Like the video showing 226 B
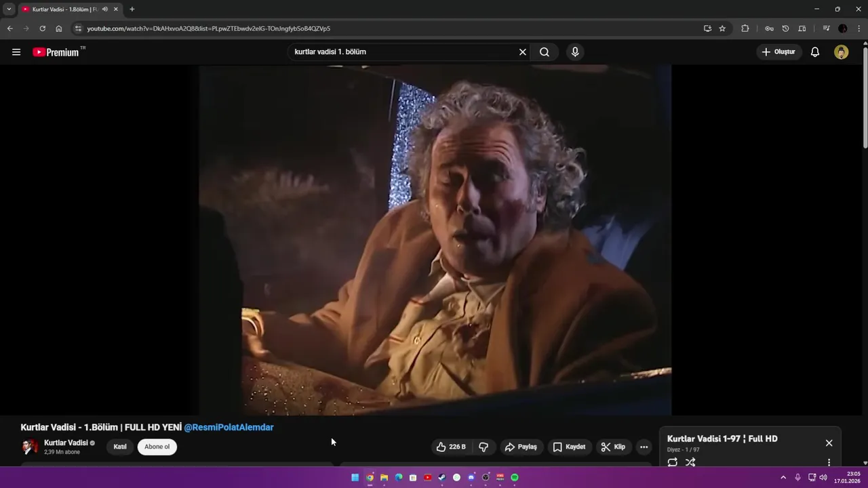The image size is (868, 488). point(451,447)
